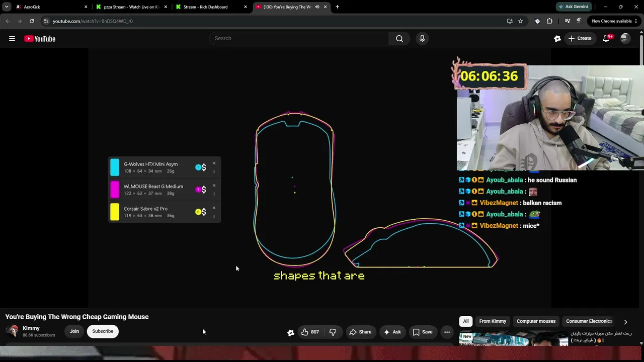Viewport: 644px width, 362px height.
Task: Bookmark this page with the star
Action: point(521,21)
